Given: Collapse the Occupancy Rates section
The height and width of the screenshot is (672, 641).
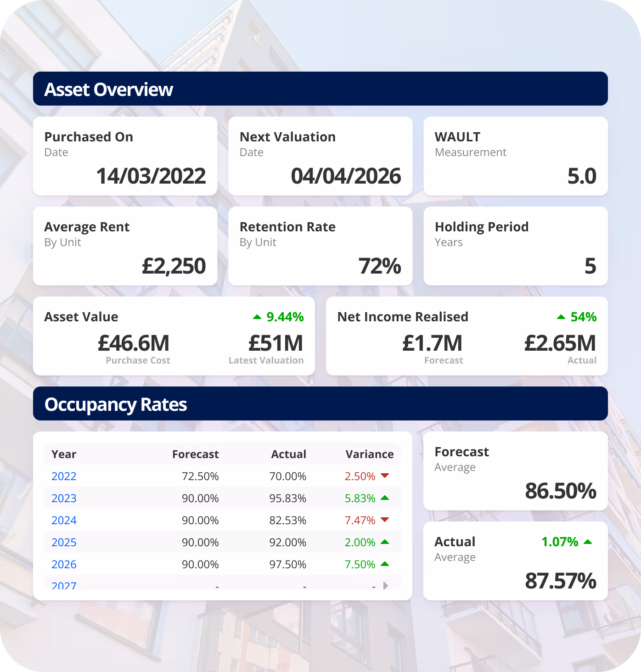Looking at the screenshot, I should coord(115,404).
